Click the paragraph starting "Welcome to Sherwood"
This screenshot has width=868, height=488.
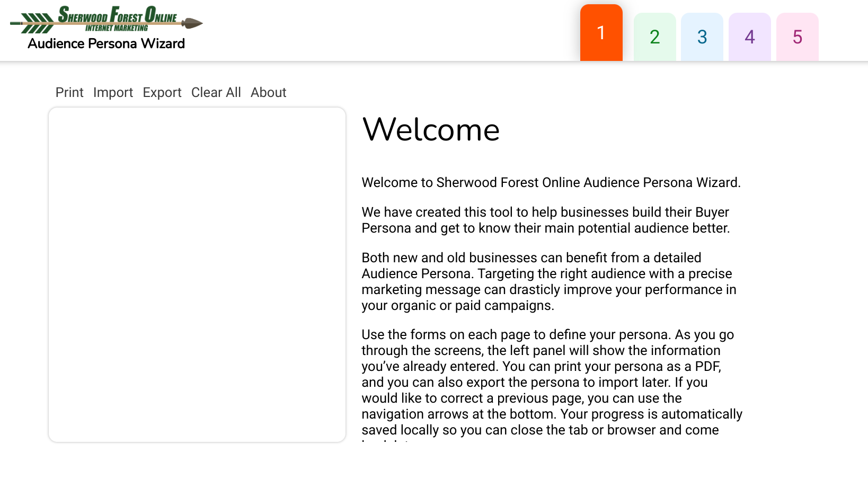coord(551,183)
